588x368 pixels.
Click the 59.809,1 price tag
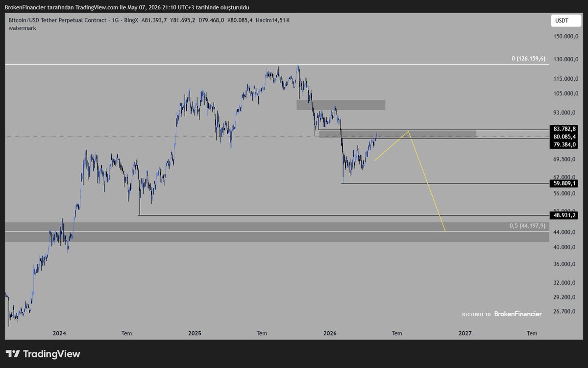pyautogui.click(x=565, y=184)
